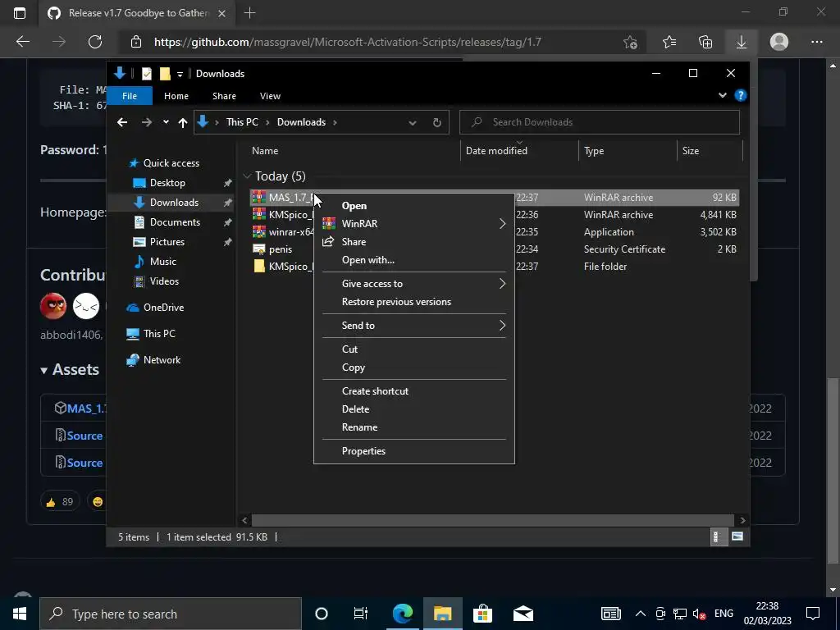The width and height of the screenshot is (840, 630).
Task: Expand Give access to submenu
Action: (502, 283)
